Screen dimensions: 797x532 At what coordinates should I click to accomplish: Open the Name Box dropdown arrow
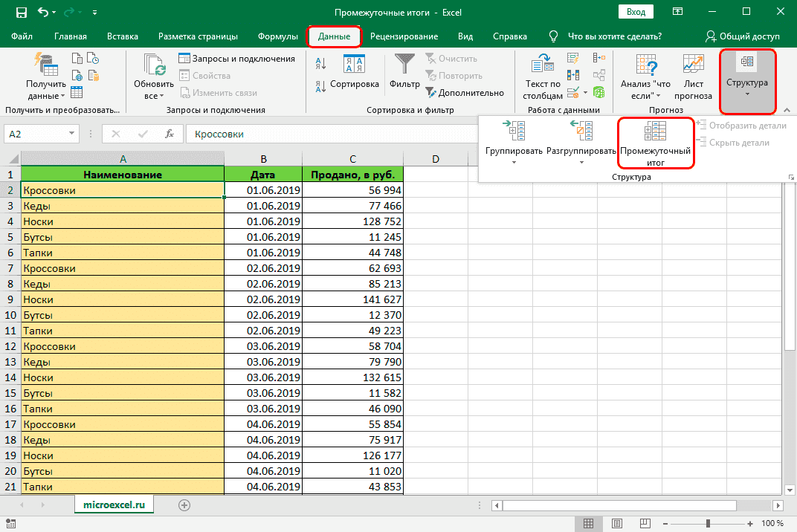pos(72,134)
